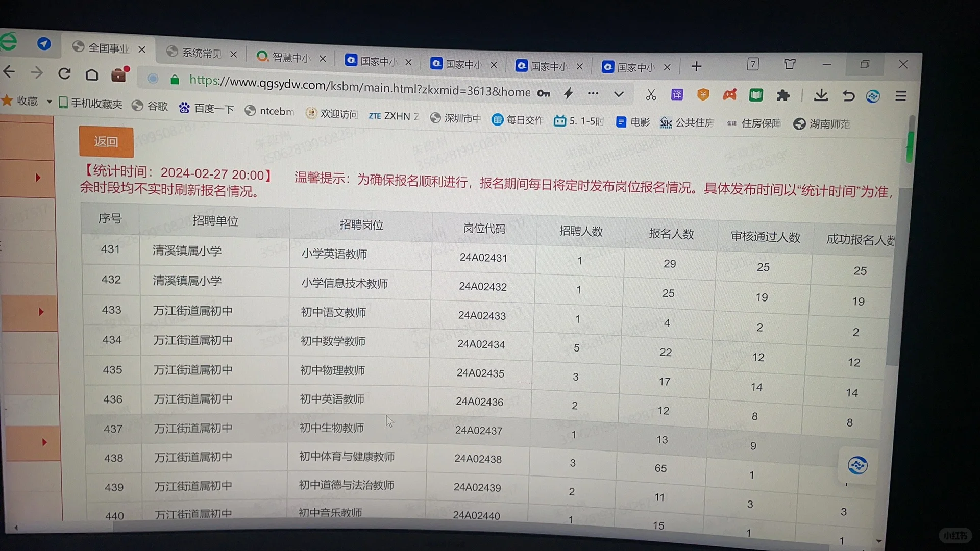Open the hamburger main menu
This screenshot has height=551, width=980.
[x=901, y=96]
